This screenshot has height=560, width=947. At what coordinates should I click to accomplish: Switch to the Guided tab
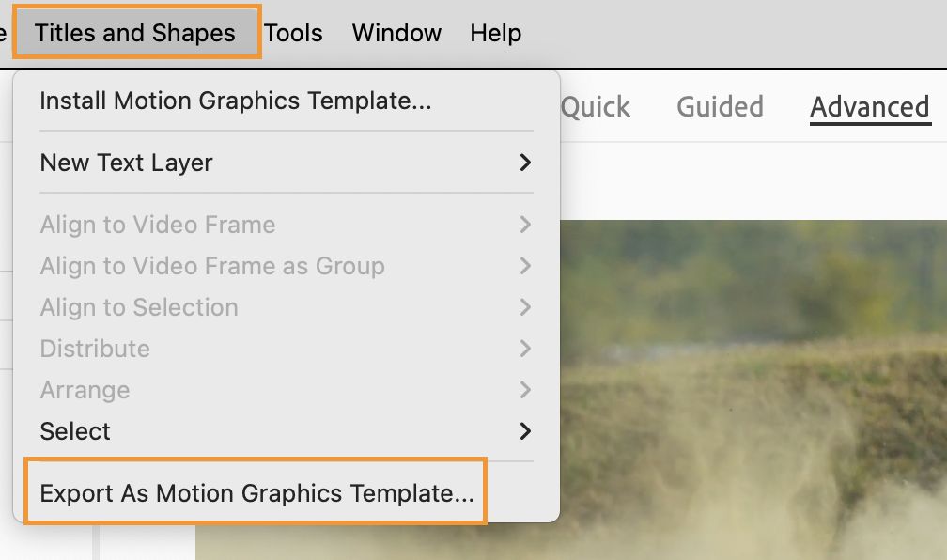pyautogui.click(x=720, y=107)
